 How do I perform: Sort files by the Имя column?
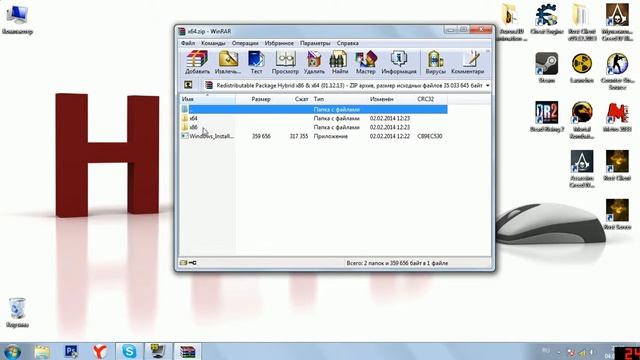click(x=207, y=99)
